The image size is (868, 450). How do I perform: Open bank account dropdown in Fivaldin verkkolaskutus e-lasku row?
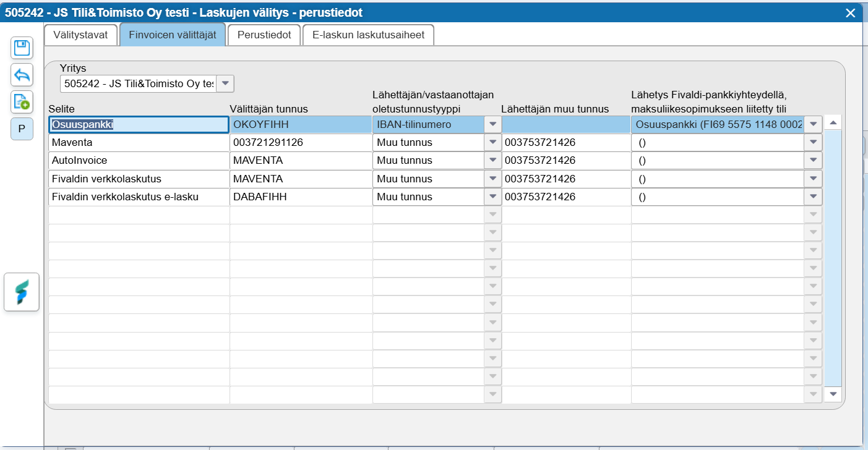814,197
